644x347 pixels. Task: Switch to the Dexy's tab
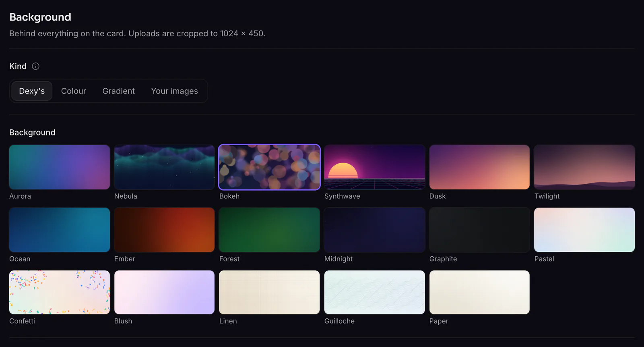click(x=32, y=91)
